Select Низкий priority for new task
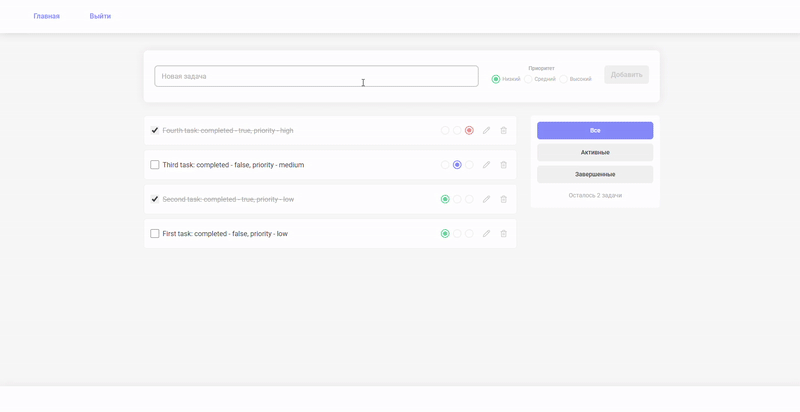The width and height of the screenshot is (800, 412). [495, 79]
